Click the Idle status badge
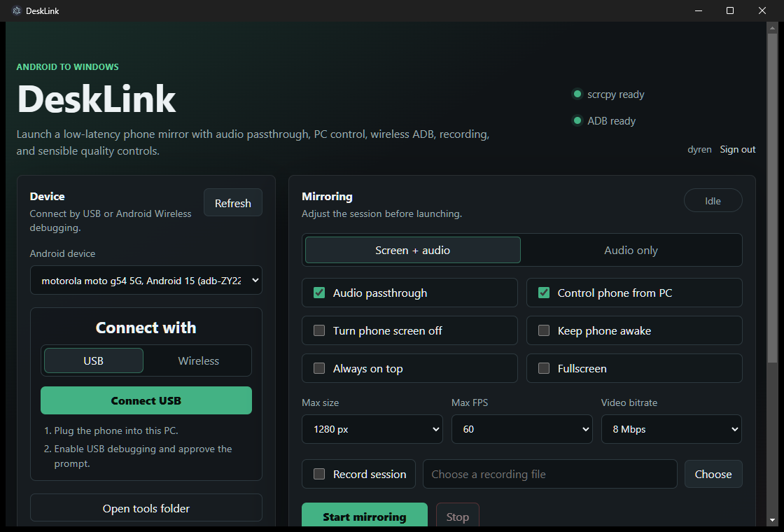 [x=713, y=200]
